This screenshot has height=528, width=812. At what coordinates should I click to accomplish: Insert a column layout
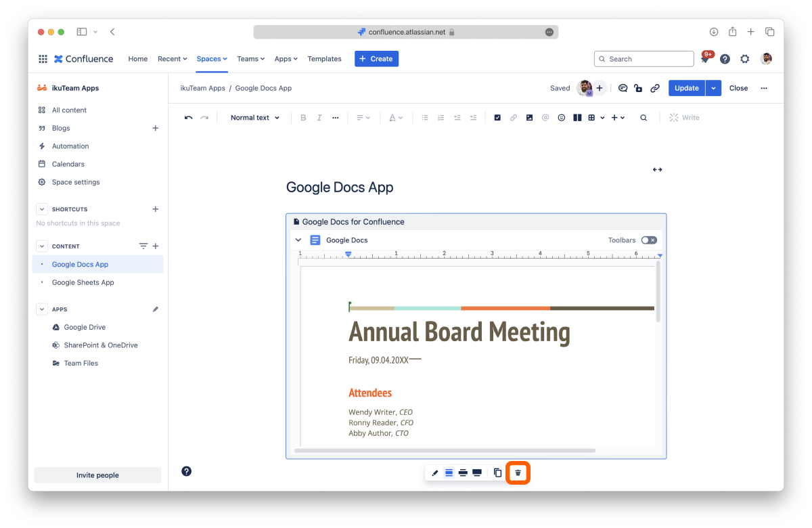point(577,118)
